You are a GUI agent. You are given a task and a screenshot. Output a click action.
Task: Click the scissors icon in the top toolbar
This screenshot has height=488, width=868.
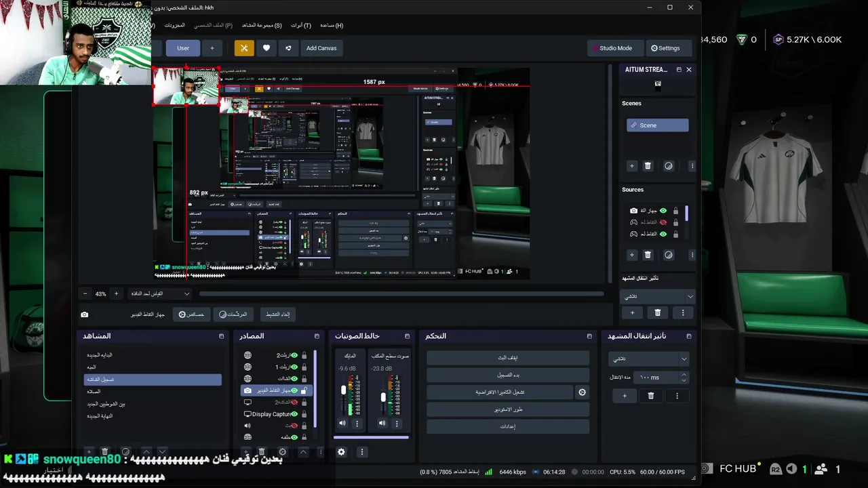pos(244,48)
